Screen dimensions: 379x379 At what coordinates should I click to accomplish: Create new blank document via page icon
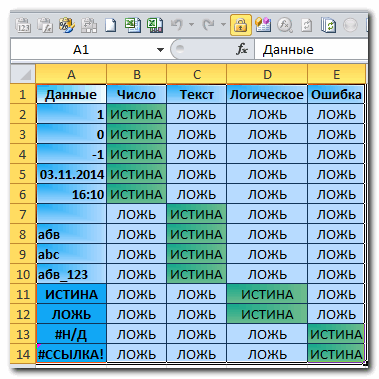point(111,25)
